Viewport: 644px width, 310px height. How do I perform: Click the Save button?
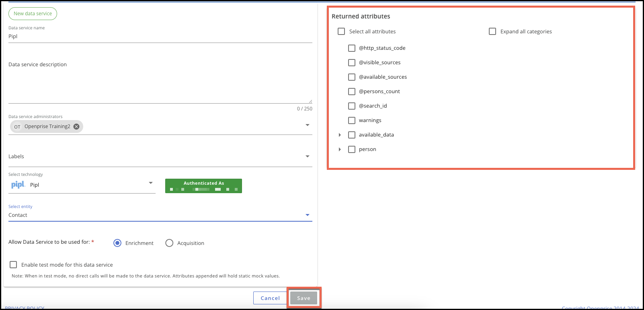(x=304, y=298)
